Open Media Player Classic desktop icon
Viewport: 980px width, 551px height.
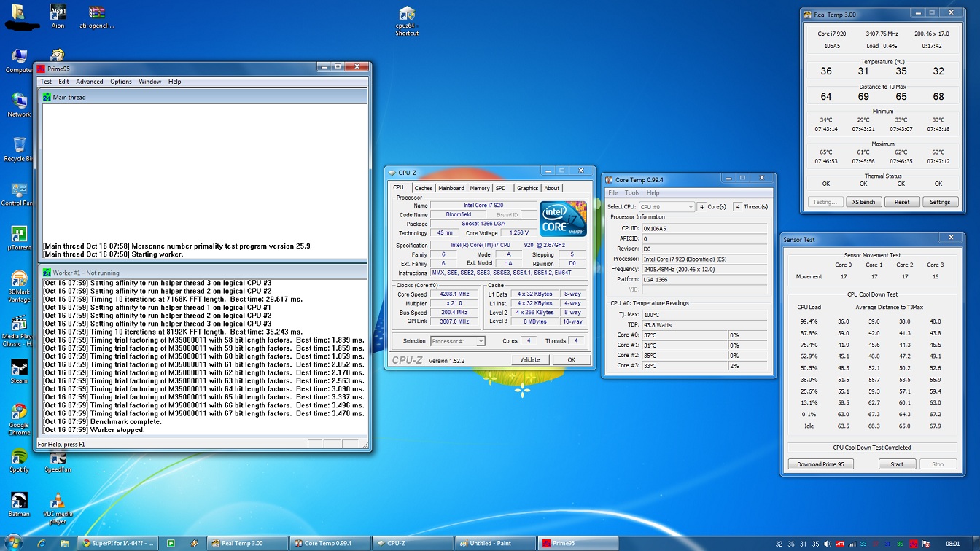(x=19, y=331)
